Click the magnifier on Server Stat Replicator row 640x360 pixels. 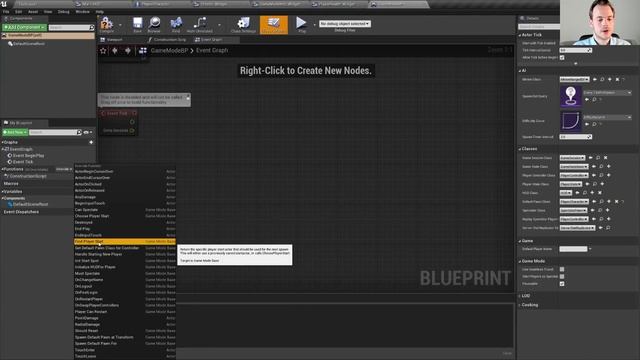point(608,228)
